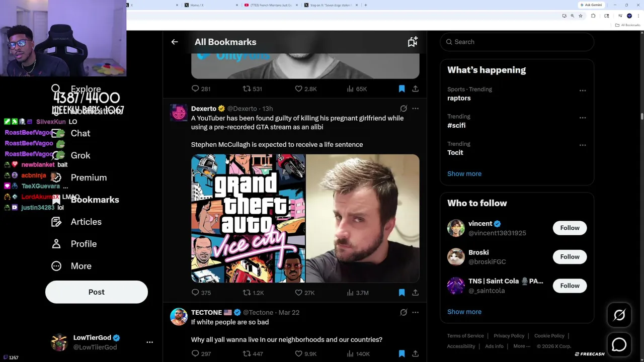Screen dimensions: 644x362
Task: Remove bookmark from the TECTONE post
Action: click(401, 353)
